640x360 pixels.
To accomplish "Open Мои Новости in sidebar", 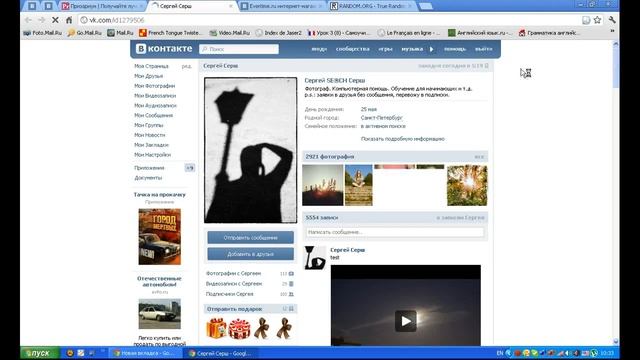I will click(x=150, y=135).
